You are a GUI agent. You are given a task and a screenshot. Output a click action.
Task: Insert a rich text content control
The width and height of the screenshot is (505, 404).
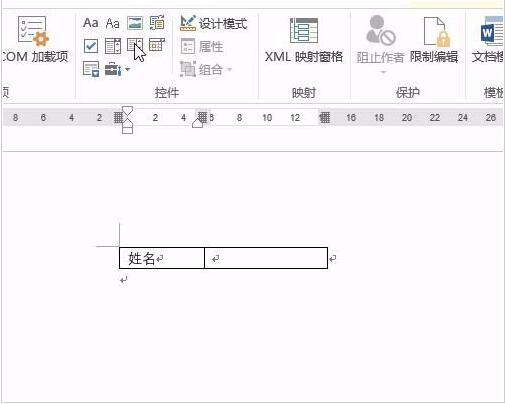click(91, 23)
